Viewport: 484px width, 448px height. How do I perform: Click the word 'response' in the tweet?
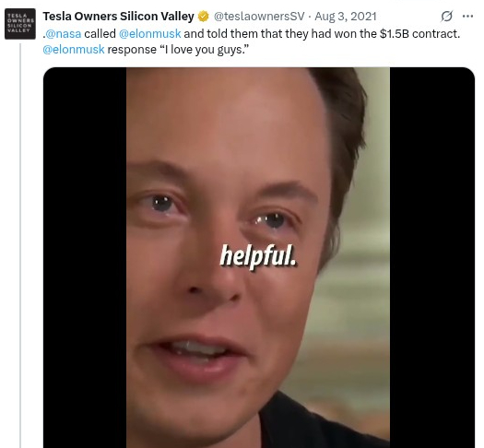click(x=132, y=50)
